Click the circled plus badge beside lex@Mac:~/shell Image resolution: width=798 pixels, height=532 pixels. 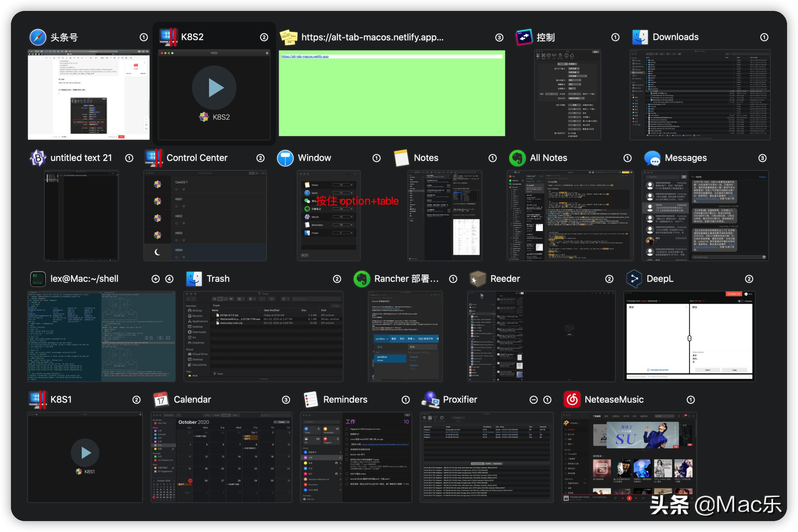(x=155, y=279)
